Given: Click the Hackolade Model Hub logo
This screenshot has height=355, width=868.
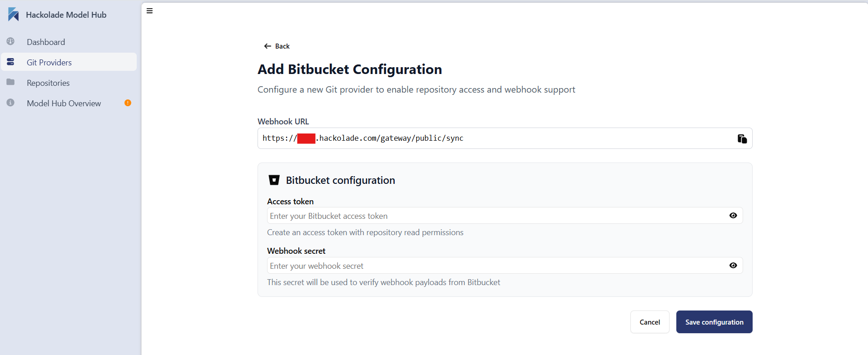Looking at the screenshot, I should 13,14.
